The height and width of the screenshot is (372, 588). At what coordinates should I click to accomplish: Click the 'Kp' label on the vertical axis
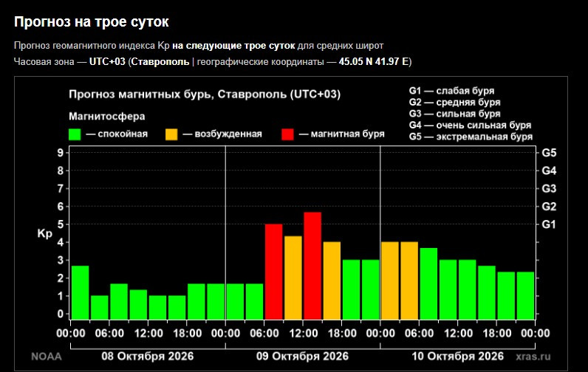pos(44,234)
